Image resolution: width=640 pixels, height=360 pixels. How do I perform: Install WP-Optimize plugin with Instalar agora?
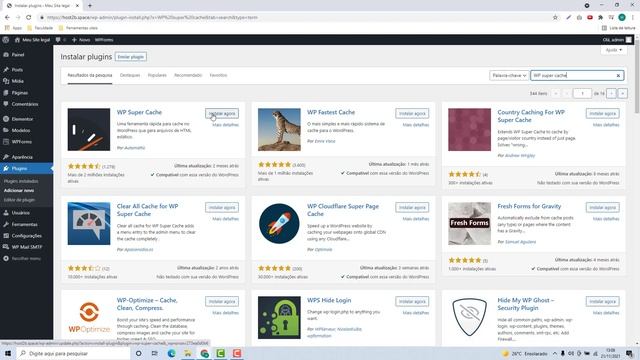tap(222, 301)
